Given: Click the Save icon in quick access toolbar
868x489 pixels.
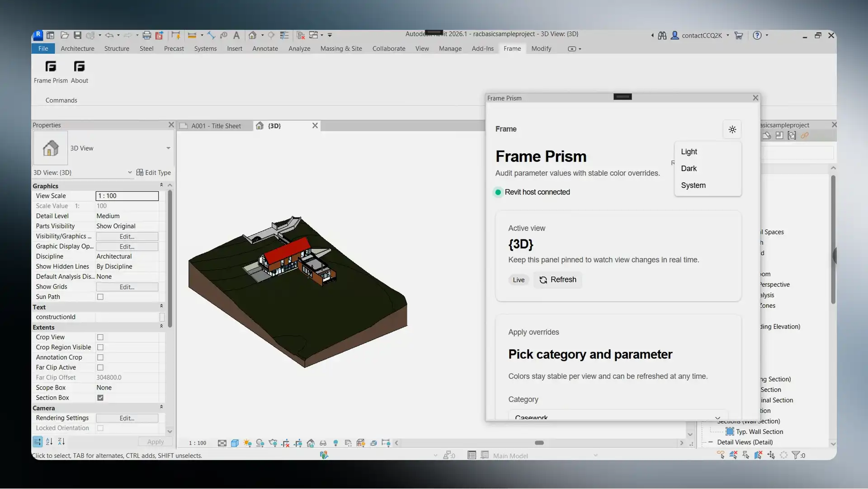Looking at the screenshot, I should pyautogui.click(x=77, y=35).
